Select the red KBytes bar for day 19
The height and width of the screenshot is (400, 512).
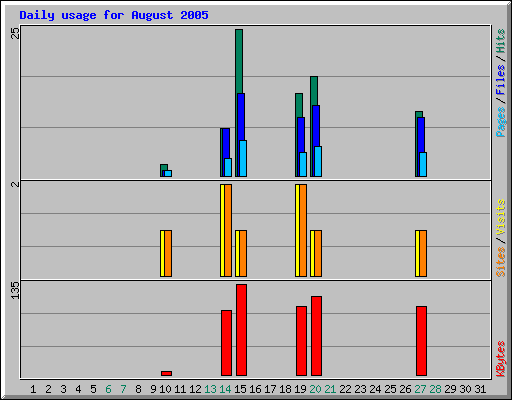click(301, 341)
